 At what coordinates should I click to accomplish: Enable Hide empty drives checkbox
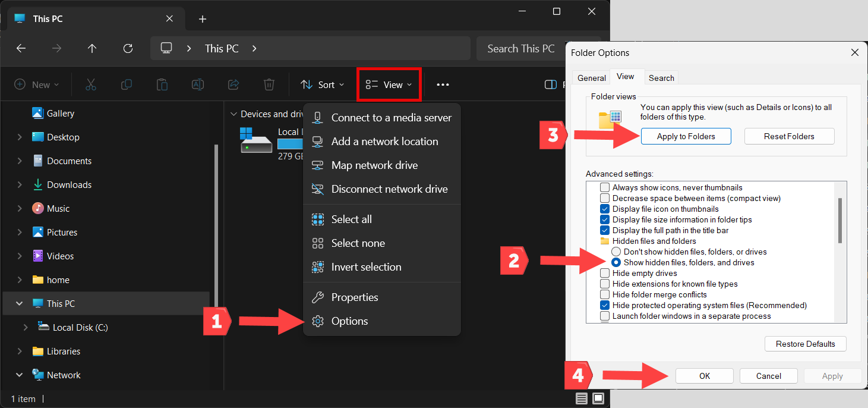tap(605, 273)
